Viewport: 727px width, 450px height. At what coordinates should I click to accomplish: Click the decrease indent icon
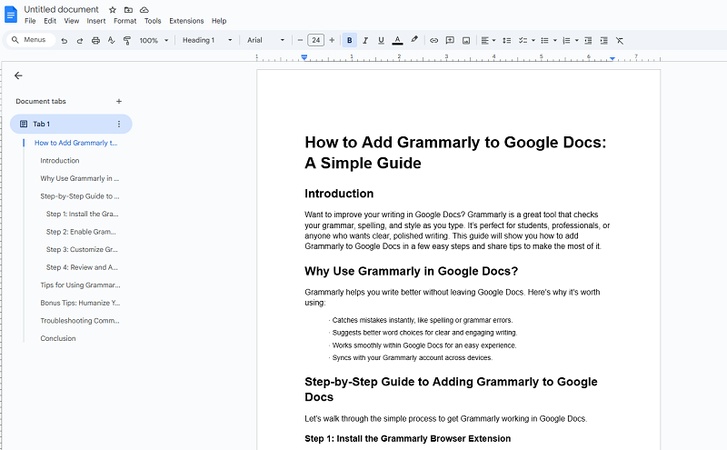pos(588,41)
